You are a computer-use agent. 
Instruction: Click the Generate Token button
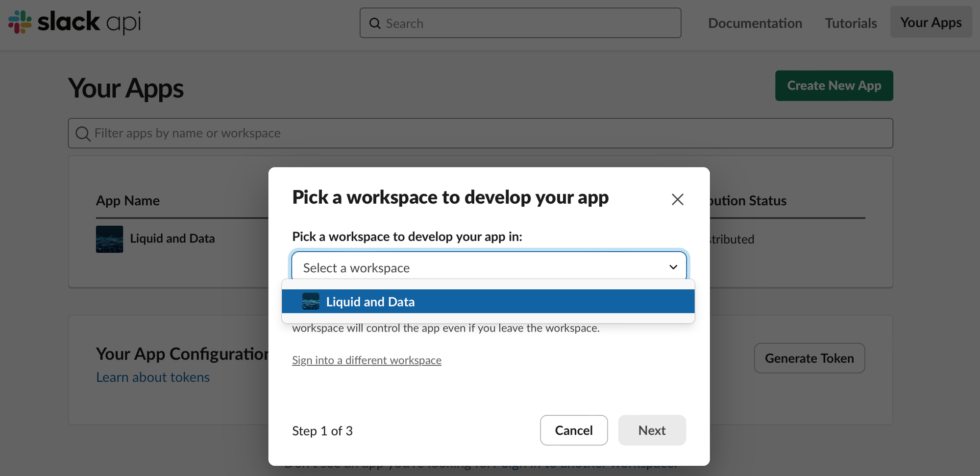tap(809, 358)
